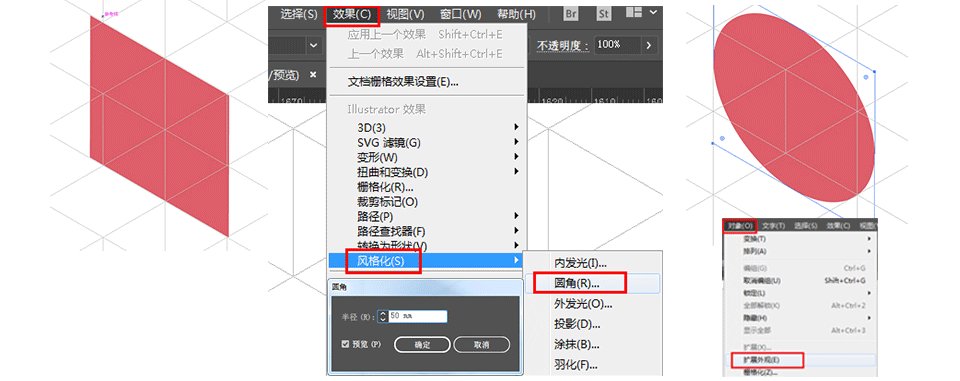The image size is (960, 381).
Task: Open the 对象(O) menu in the small menu bar
Action: (740, 225)
